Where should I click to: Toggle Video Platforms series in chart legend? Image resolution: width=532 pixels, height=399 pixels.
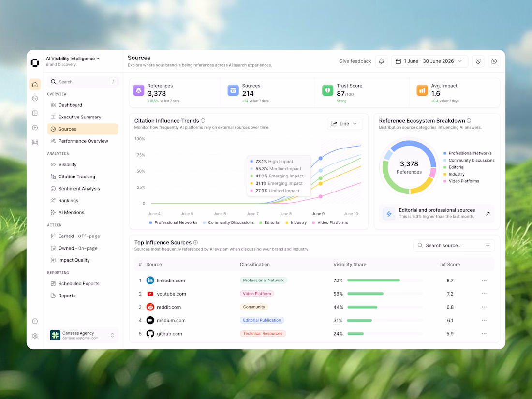[x=330, y=222]
